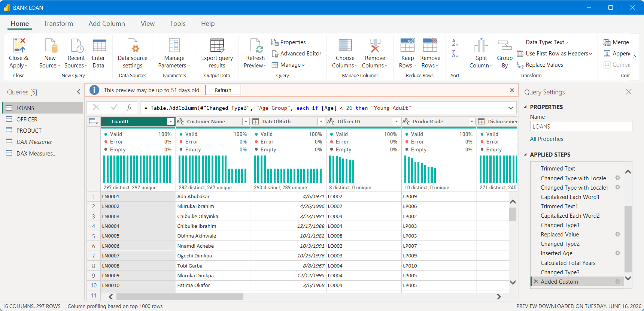Sort ascending with the A-Z icon
Screen dimensions: 644x311
(x=455, y=42)
